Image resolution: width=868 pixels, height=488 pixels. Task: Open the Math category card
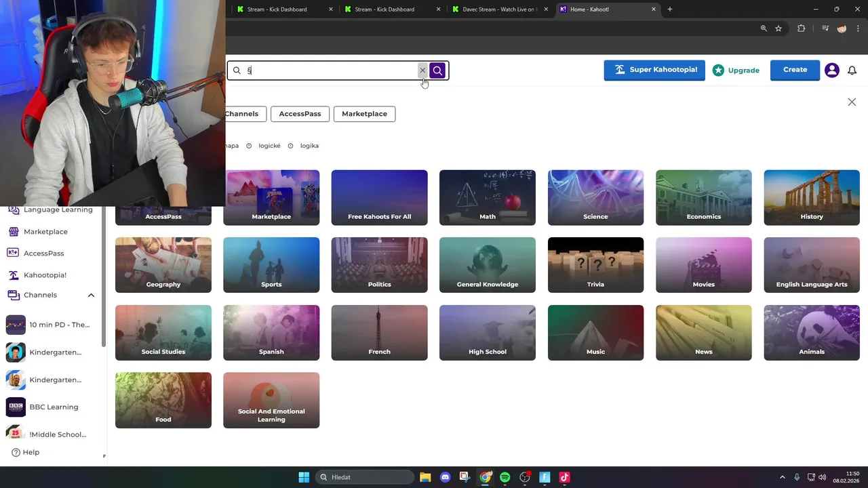click(x=488, y=197)
